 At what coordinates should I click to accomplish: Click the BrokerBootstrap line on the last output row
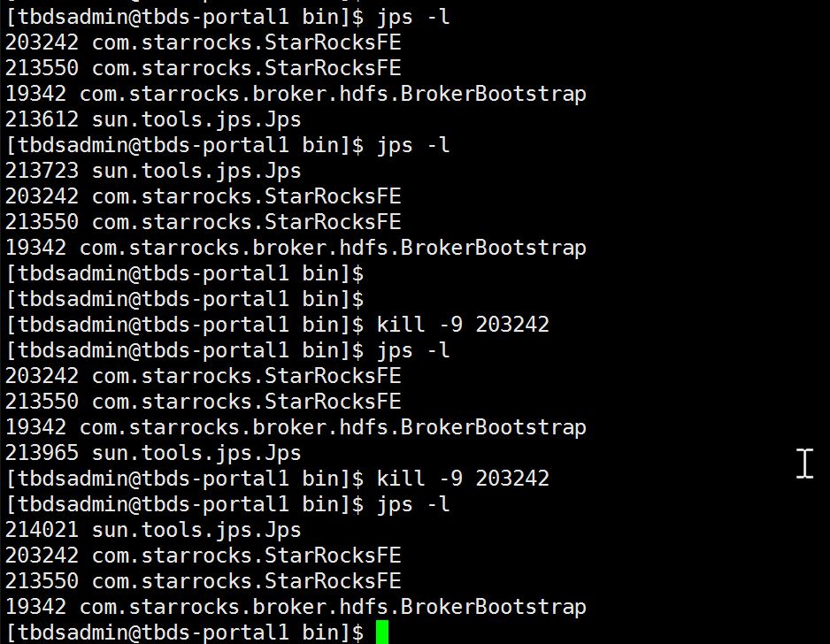(x=296, y=607)
